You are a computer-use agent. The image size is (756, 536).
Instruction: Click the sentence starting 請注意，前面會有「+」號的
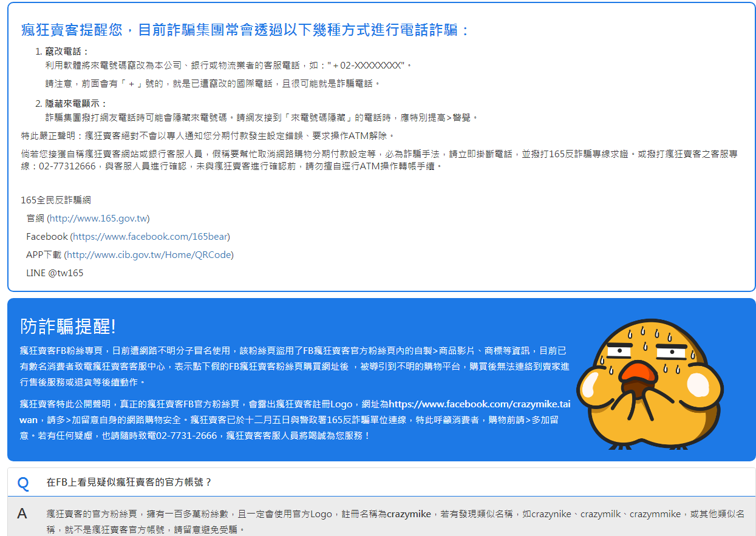214,83
